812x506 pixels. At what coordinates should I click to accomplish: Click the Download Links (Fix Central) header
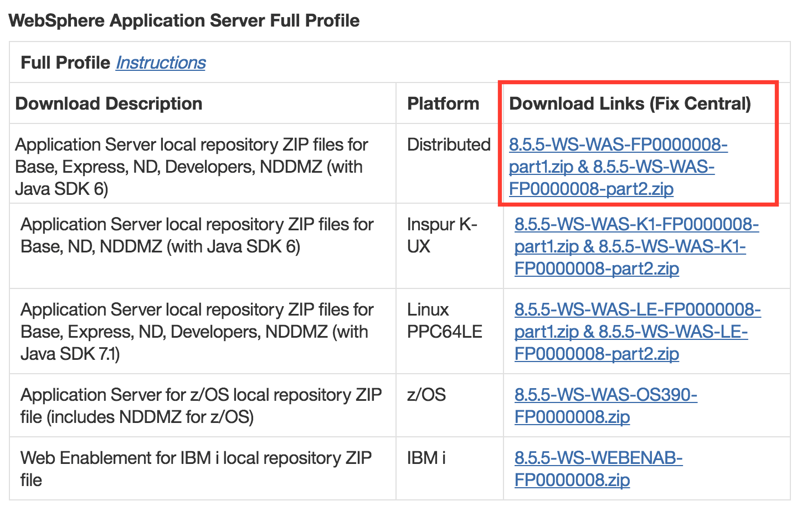click(630, 104)
